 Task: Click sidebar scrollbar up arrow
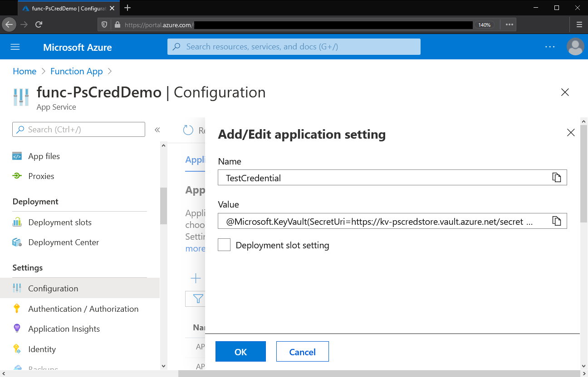click(x=163, y=145)
